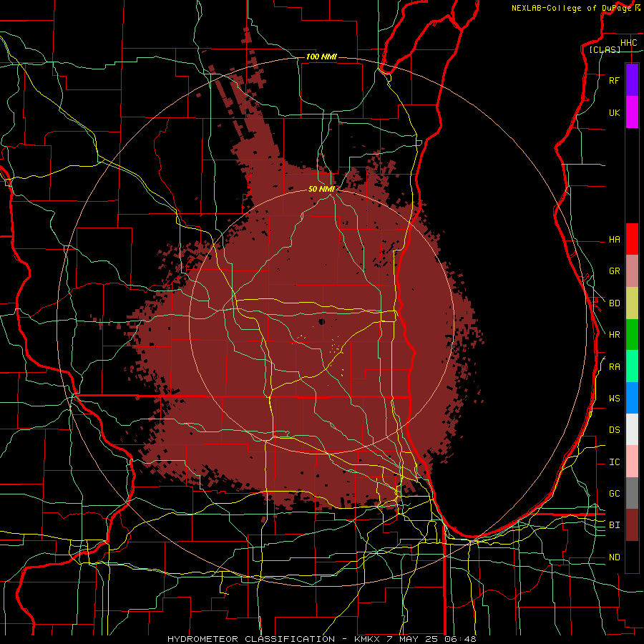Click the "NEXLAB-College of DuPage" credit text
The height and width of the screenshot is (644, 644).
pyautogui.click(x=571, y=8)
